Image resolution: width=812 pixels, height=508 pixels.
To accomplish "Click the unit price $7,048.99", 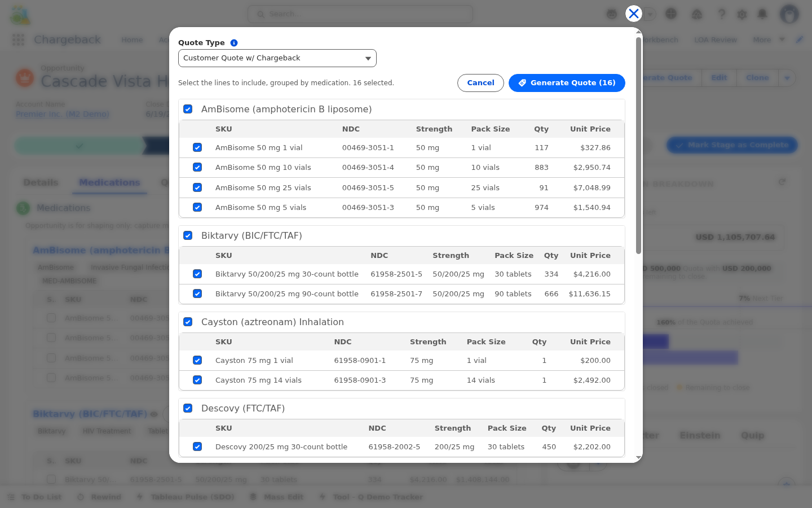I will pos(592,187).
